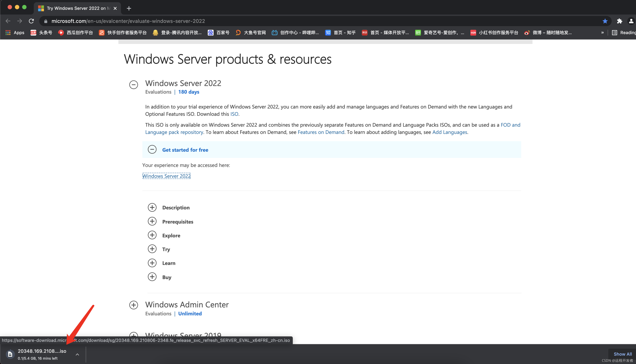Screen dimensions: 636x364
Task: Show more bookmarks via chevron overflow
Action: pyautogui.click(x=602, y=32)
